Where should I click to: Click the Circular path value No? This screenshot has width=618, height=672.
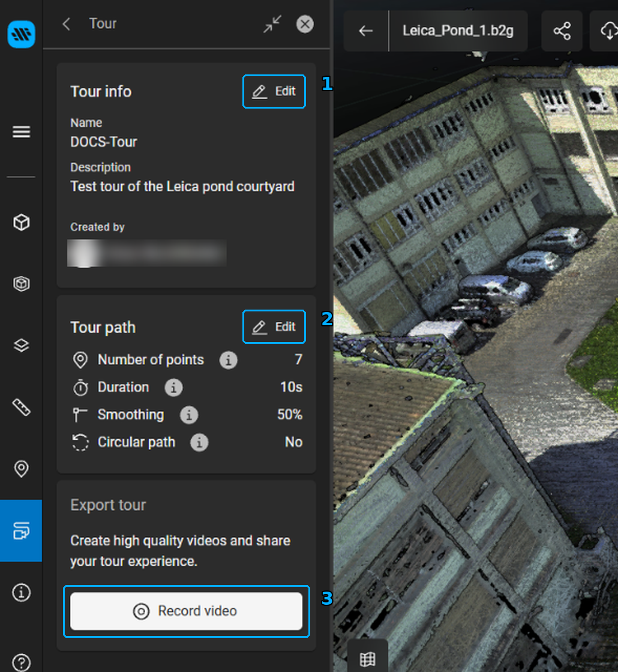click(x=294, y=442)
